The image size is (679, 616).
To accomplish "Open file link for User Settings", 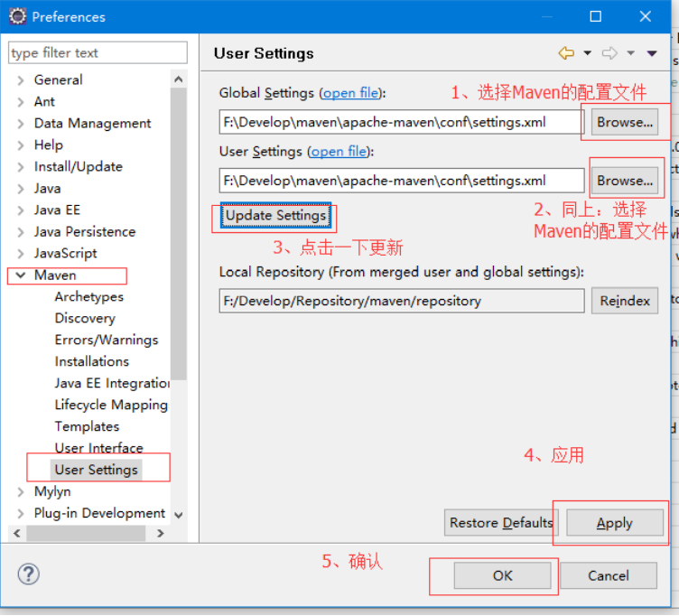I will 339,152.
